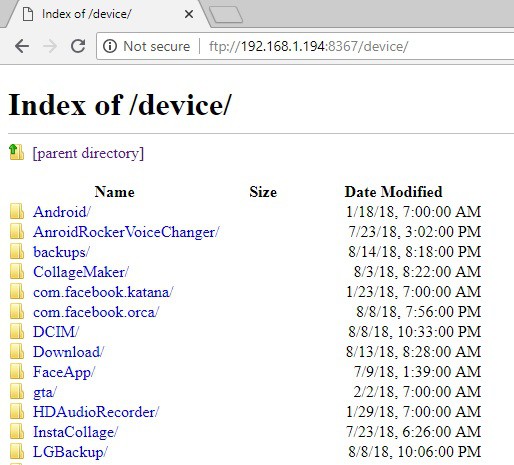Open the Android/ folder link
Viewport: 514px width, 465px height.
[x=62, y=212]
